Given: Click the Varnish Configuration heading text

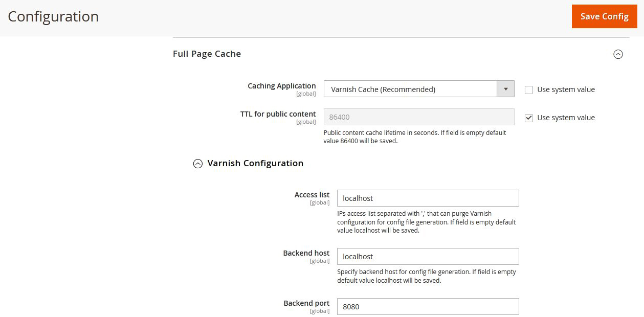Looking at the screenshot, I should [255, 163].
